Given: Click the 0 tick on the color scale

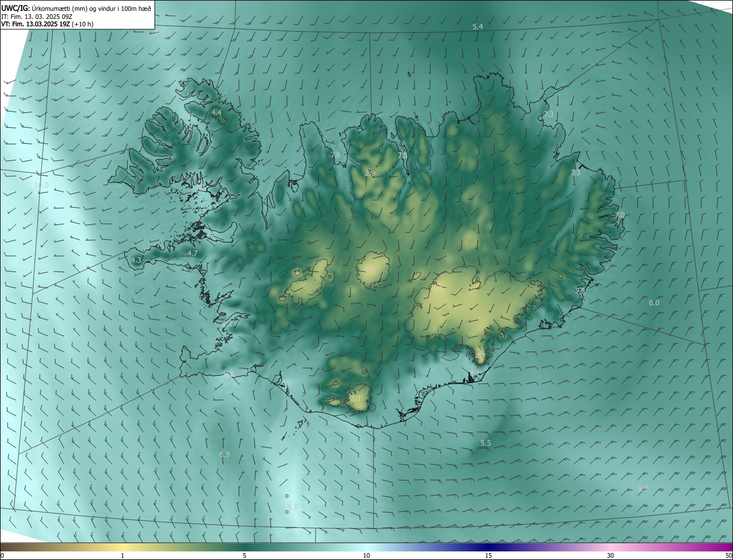Looking at the screenshot, I should pyautogui.click(x=2, y=555).
